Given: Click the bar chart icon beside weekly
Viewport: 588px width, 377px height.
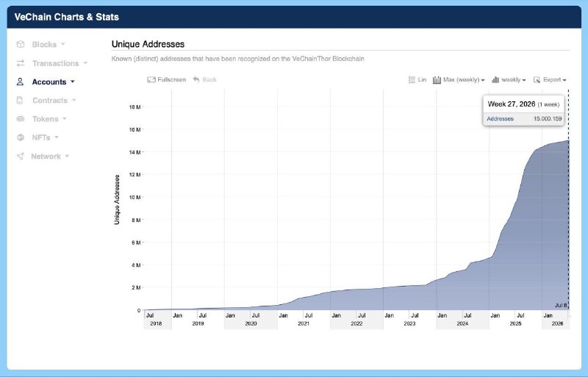Looking at the screenshot, I should point(495,79).
